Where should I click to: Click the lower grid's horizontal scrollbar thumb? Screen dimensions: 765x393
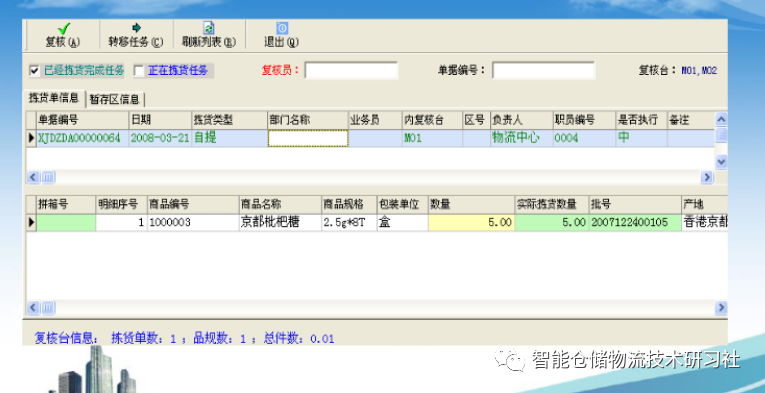pyautogui.click(x=48, y=308)
